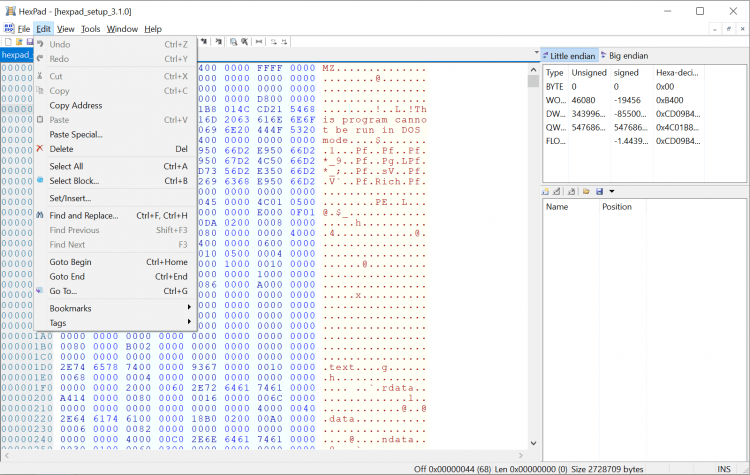Click the add bookmark icon in bookmarks panel
The height and width of the screenshot is (475, 750).
547,191
